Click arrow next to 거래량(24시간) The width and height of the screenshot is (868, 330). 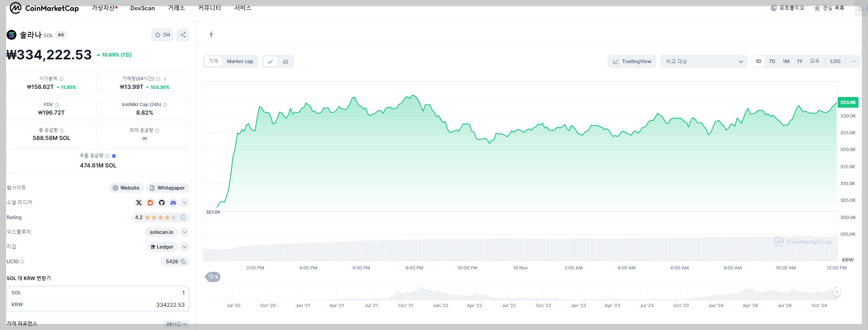pyautogui.click(x=165, y=79)
